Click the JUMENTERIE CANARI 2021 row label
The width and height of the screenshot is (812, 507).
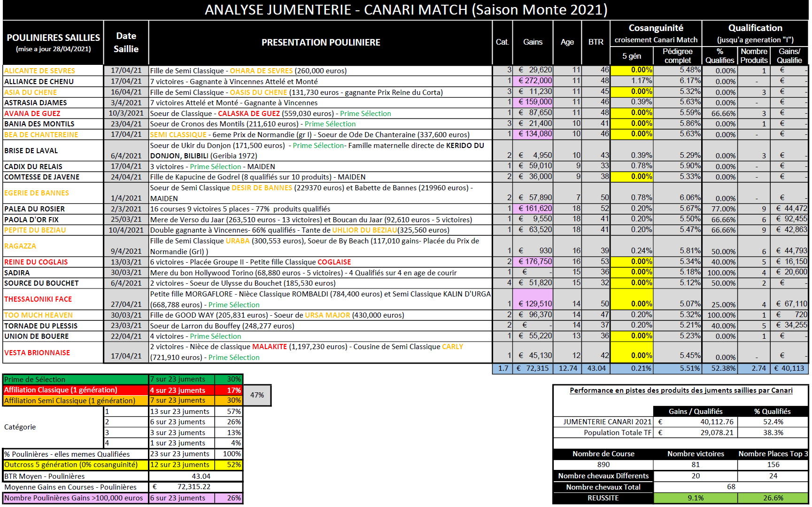point(603,422)
